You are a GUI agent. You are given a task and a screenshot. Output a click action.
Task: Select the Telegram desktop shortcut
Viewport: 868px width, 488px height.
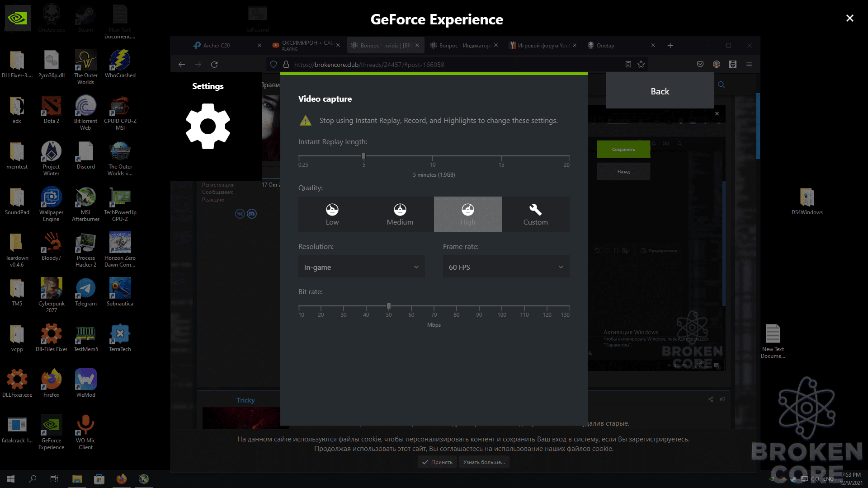tap(86, 292)
